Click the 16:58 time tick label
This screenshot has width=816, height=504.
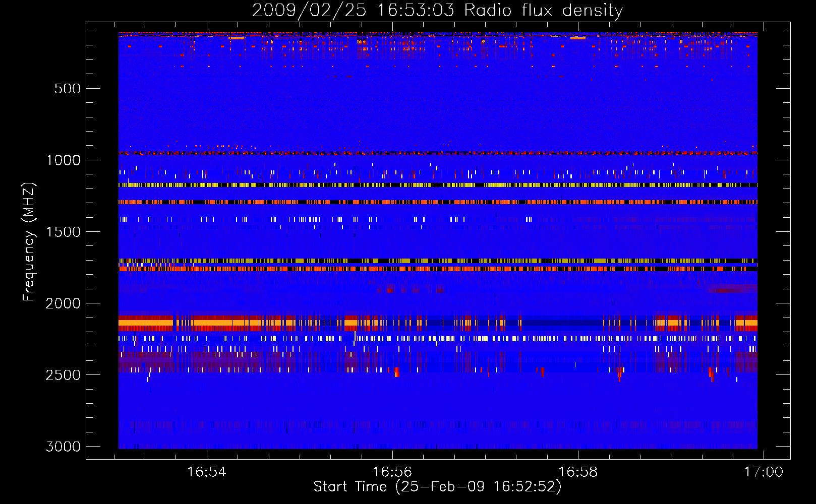(578, 472)
